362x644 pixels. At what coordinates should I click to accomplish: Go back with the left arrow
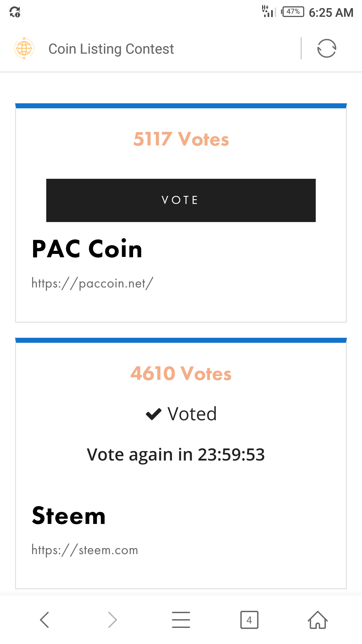(45, 620)
